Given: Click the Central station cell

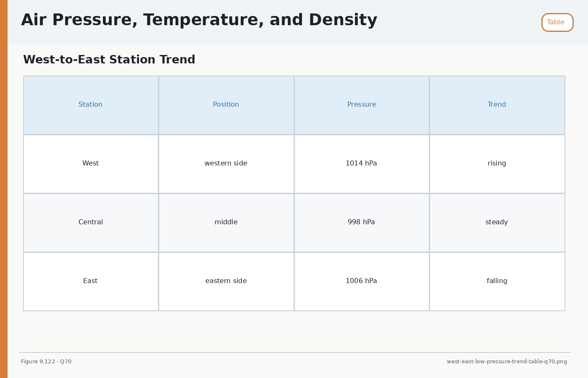Looking at the screenshot, I should coord(91,223).
